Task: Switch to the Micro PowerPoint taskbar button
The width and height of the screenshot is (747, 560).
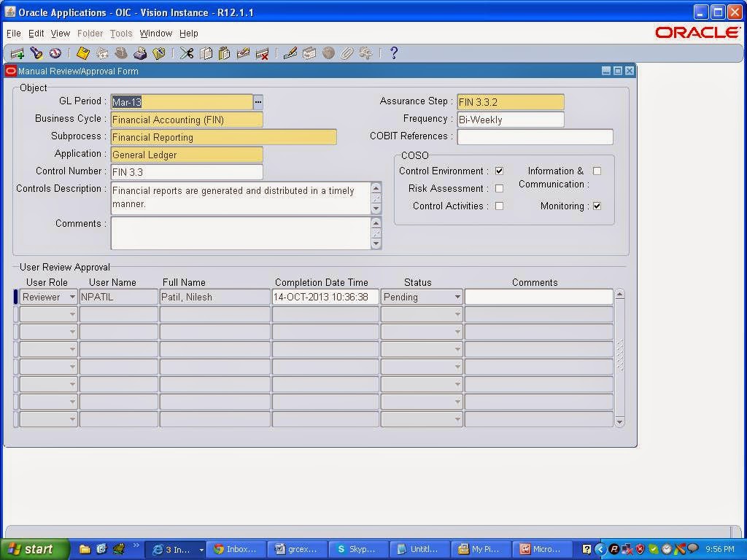Action: tap(542, 549)
